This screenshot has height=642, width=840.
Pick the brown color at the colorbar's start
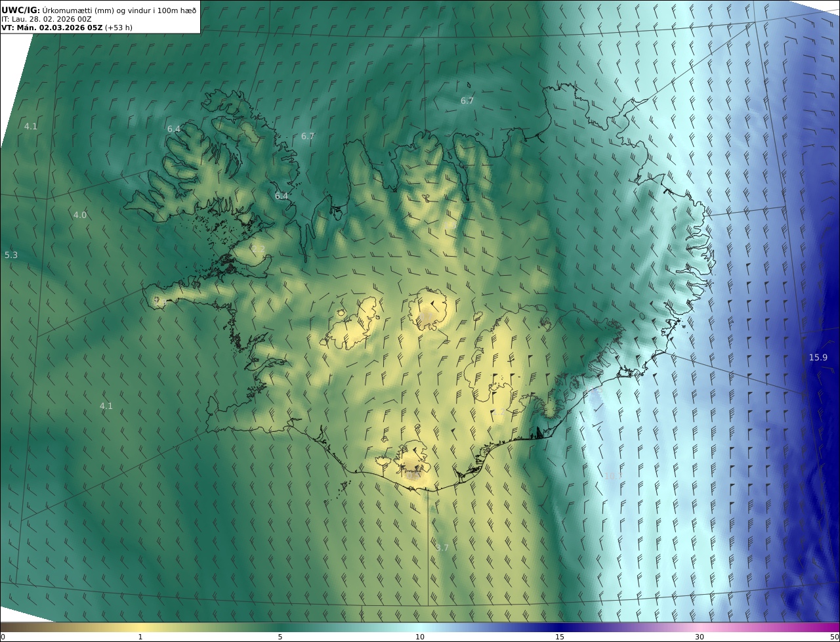(x=4, y=627)
